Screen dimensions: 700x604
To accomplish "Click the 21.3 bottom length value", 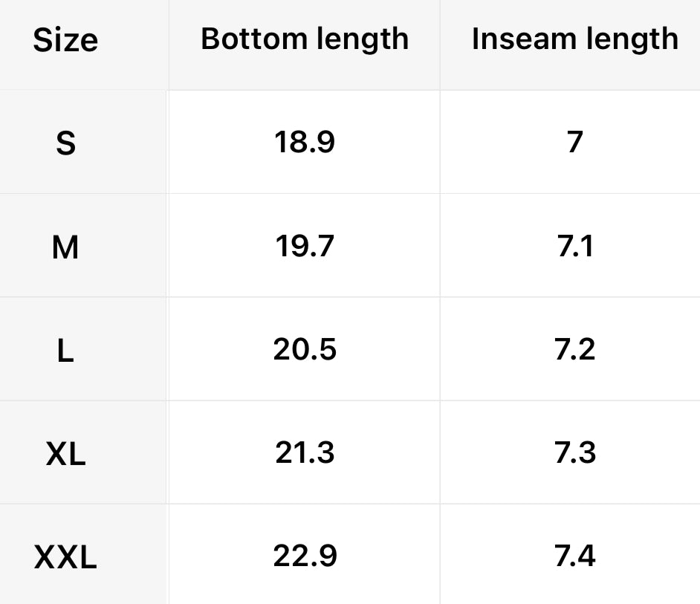I will (x=305, y=452).
